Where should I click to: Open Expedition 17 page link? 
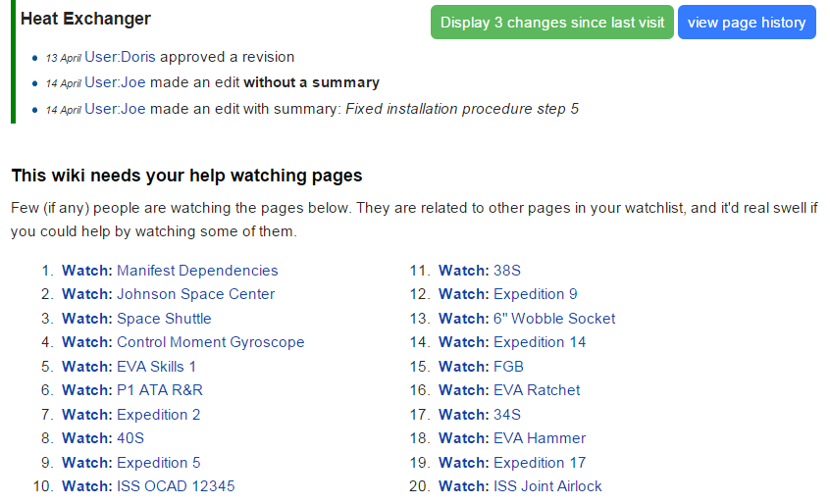pyautogui.click(x=540, y=463)
